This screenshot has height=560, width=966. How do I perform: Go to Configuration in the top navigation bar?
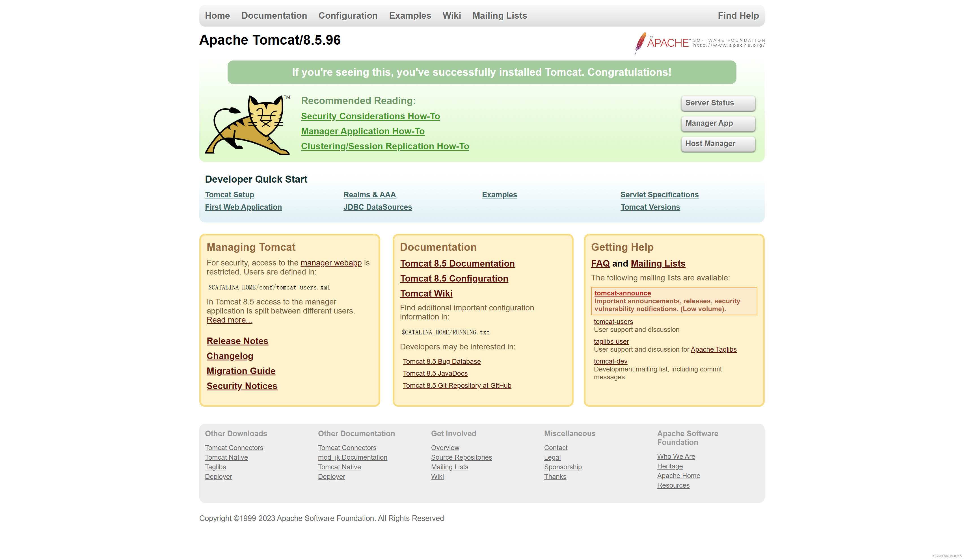click(x=348, y=16)
